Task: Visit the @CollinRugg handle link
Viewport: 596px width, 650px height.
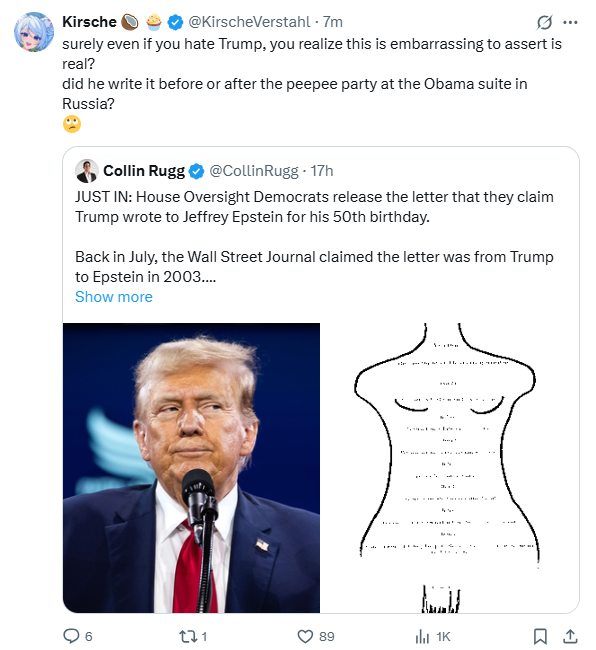Action: click(254, 171)
